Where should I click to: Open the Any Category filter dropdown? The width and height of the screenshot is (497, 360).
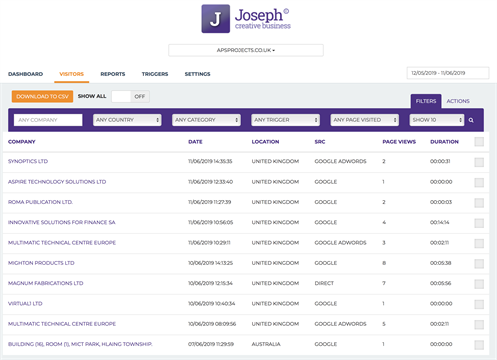(206, 120)
